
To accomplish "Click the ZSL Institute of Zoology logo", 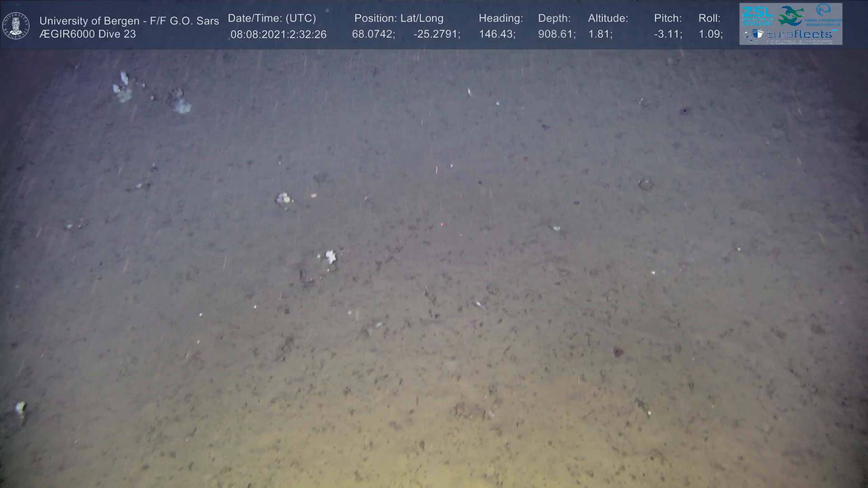I will (x=757, y=16).
